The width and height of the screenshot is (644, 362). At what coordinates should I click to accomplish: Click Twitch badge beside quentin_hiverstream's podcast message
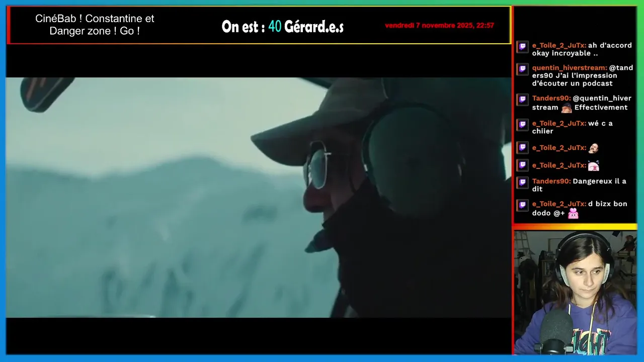click(523, 69)
